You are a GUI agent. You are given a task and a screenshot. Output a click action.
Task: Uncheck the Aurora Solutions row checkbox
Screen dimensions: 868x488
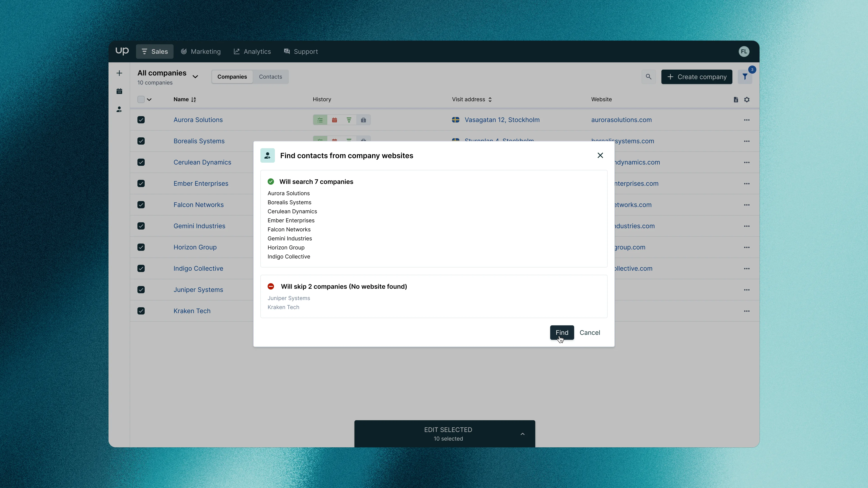141,120
